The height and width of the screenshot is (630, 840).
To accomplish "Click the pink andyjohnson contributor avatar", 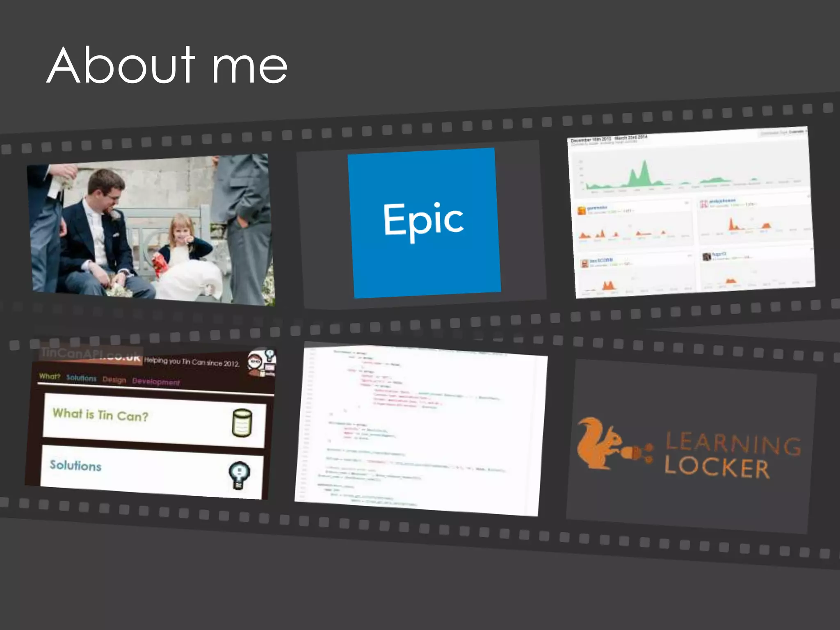I will point(704,204).
